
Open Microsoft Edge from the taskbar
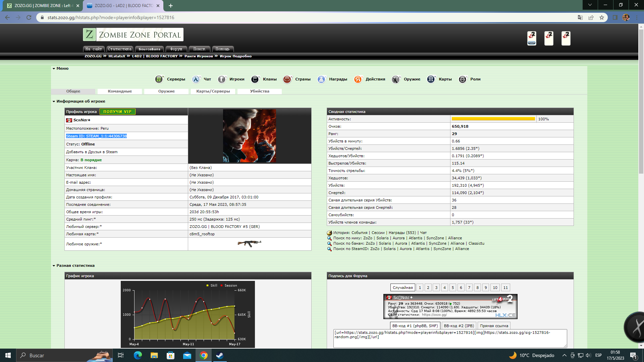138,355
